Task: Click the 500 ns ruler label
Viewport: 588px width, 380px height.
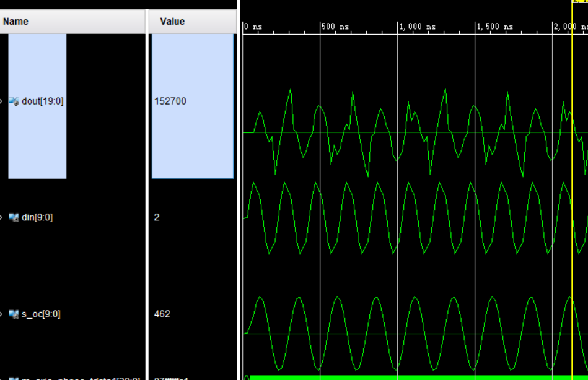Action: pyautogui.click(x=335, y=27)
